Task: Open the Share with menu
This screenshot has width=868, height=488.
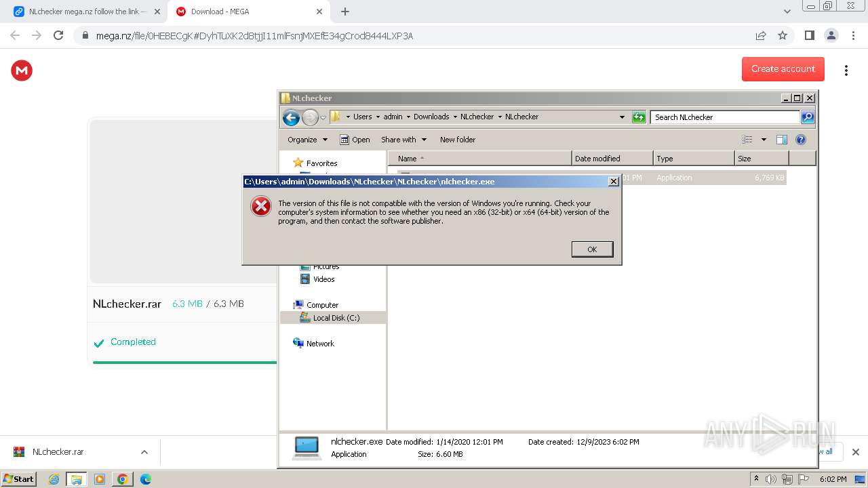Action: 404,140
